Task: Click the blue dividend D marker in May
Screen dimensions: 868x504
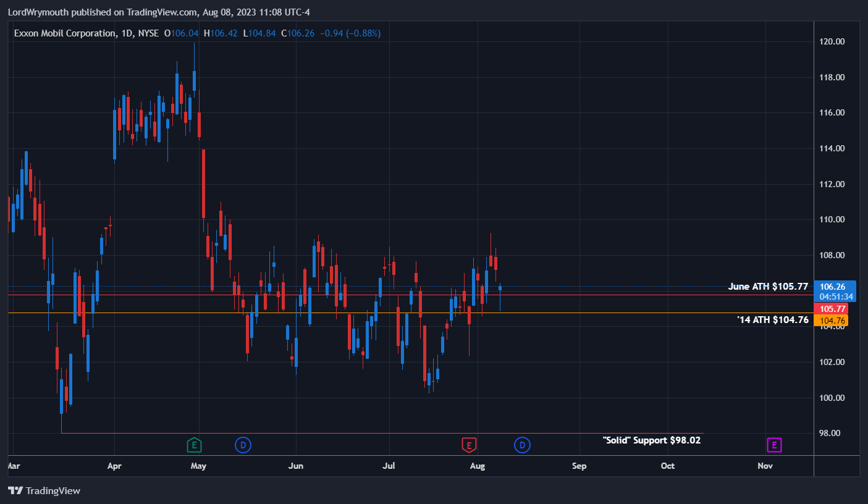Action: click(243, 444)
